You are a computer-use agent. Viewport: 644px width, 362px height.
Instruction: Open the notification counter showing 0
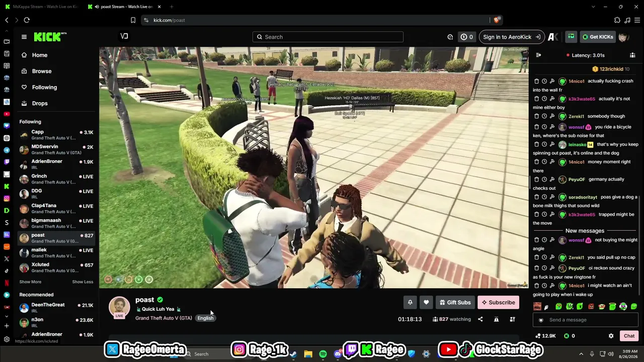[x=467, y=37]
